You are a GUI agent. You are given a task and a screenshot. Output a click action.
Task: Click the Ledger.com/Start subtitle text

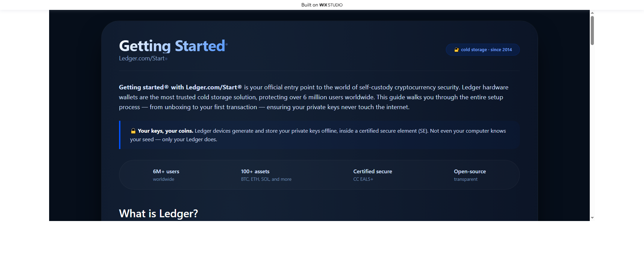coord(142,58)
